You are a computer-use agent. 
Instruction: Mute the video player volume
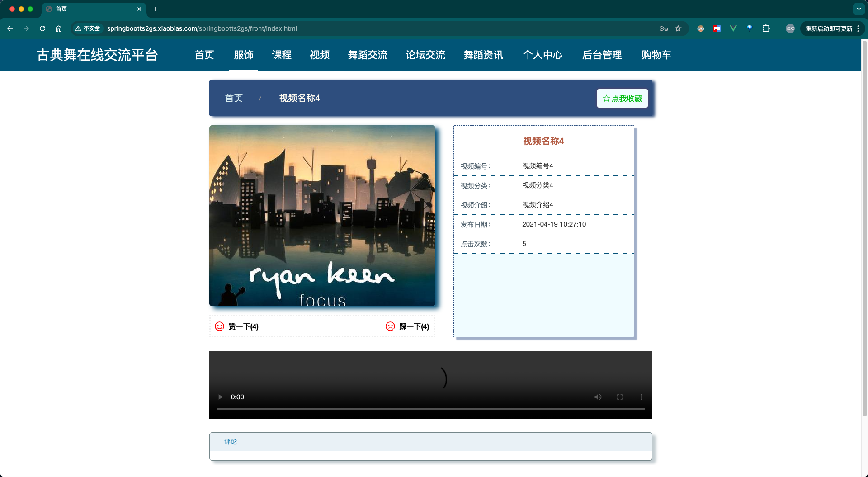click(x=598, y=397)
